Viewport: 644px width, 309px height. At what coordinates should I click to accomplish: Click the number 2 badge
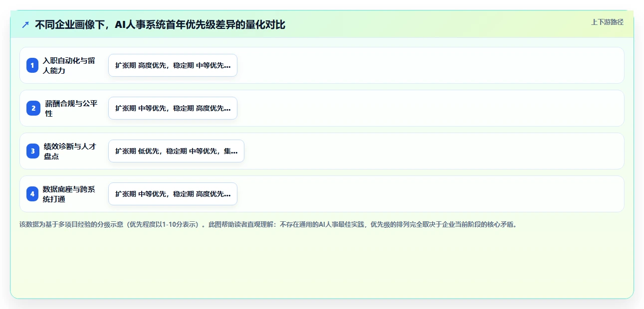click(x=33, y=108)
